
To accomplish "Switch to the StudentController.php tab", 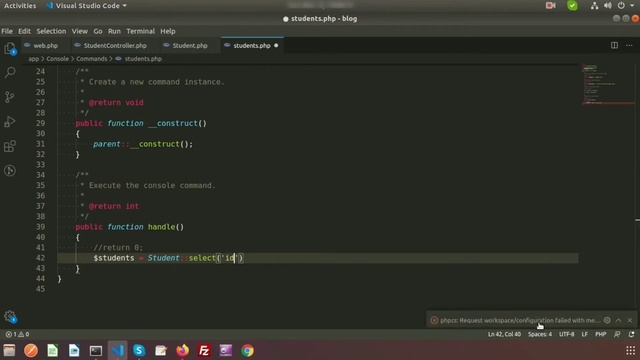I will [x=111, y=46].
